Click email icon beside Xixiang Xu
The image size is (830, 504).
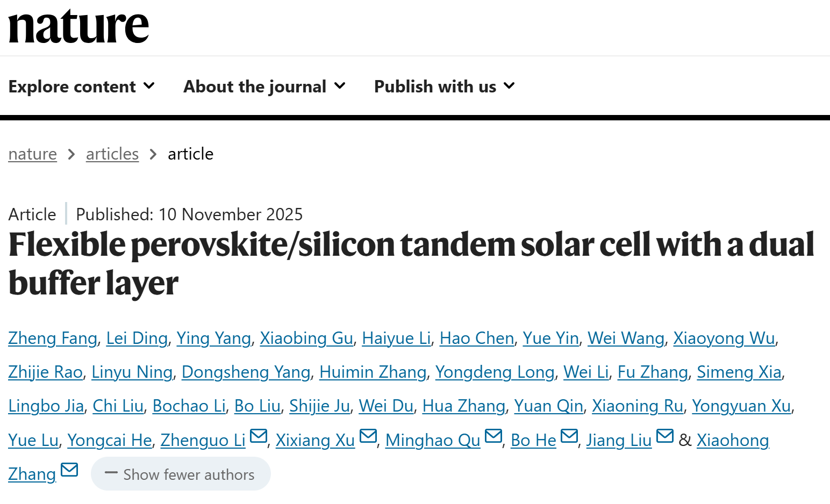(368, 436)
